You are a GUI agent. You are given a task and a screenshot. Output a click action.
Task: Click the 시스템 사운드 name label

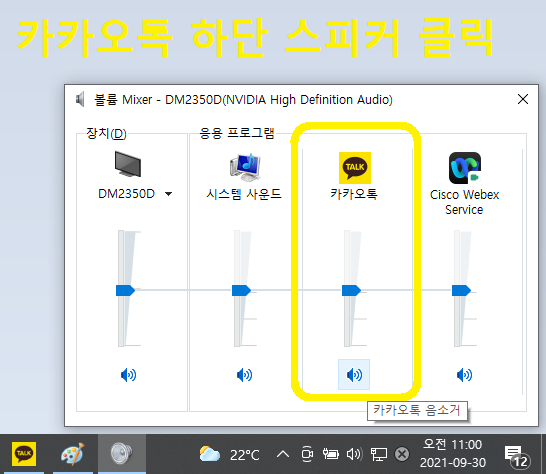point(244,194)
